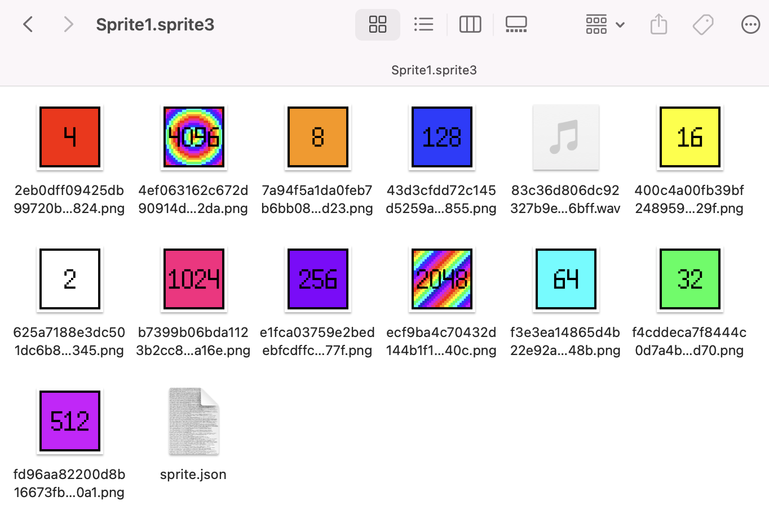Select the purple 256 tile image
This screenshot has width=769, height=532.
tap(318, 279)
